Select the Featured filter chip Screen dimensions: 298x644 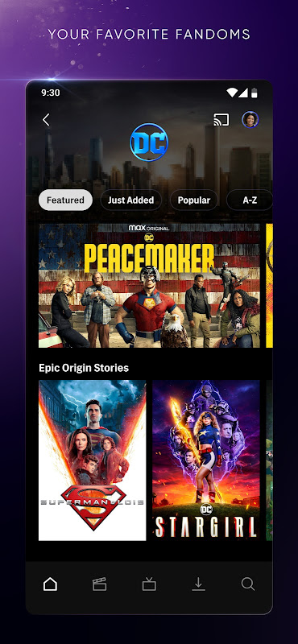pyautogui.click(x=65, y=200)
